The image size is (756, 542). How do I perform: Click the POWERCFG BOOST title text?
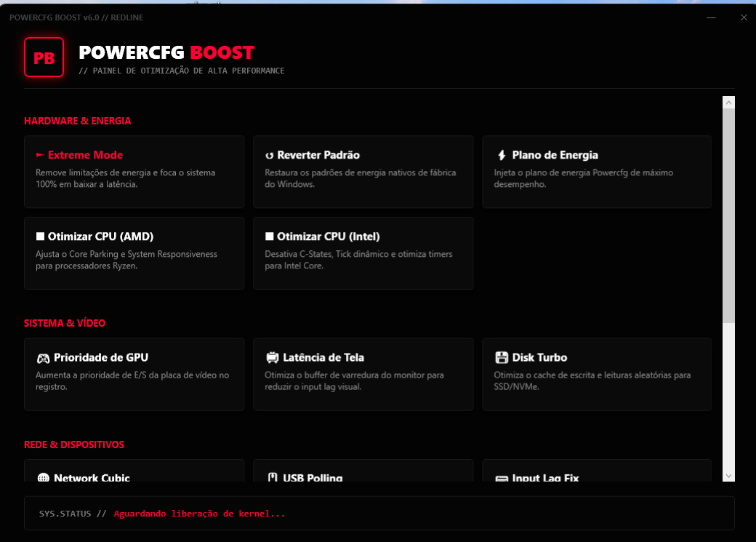click(x=166, y=52)
